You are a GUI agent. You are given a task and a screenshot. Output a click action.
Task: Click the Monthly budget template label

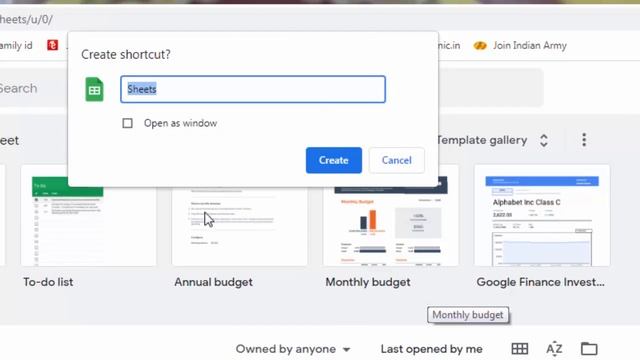(x=368, y=282)
